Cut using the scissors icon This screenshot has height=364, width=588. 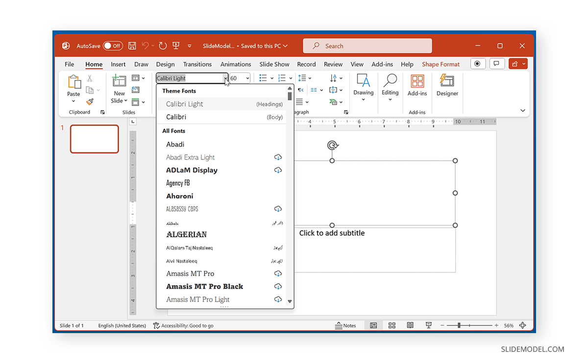pyautogui.click(x=90, y=78)
